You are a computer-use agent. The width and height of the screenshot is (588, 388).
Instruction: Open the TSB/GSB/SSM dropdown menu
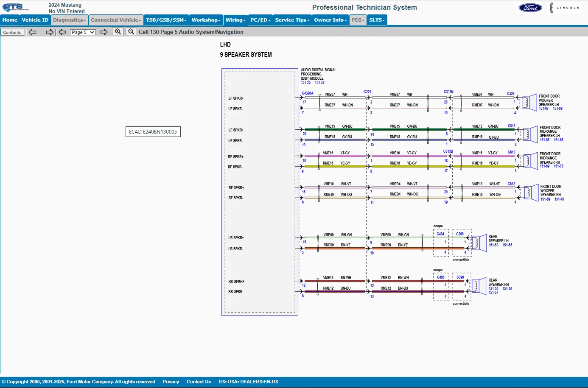[x=166, y=20]
